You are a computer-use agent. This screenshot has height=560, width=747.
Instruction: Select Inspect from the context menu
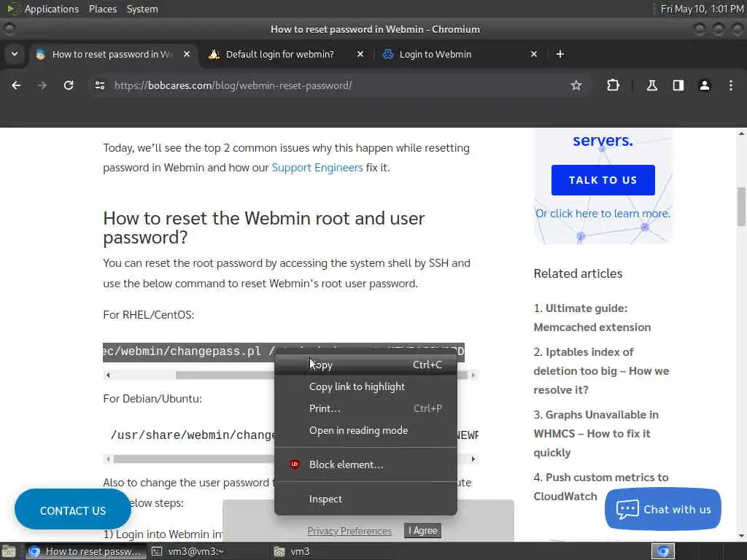click(365, 499)
